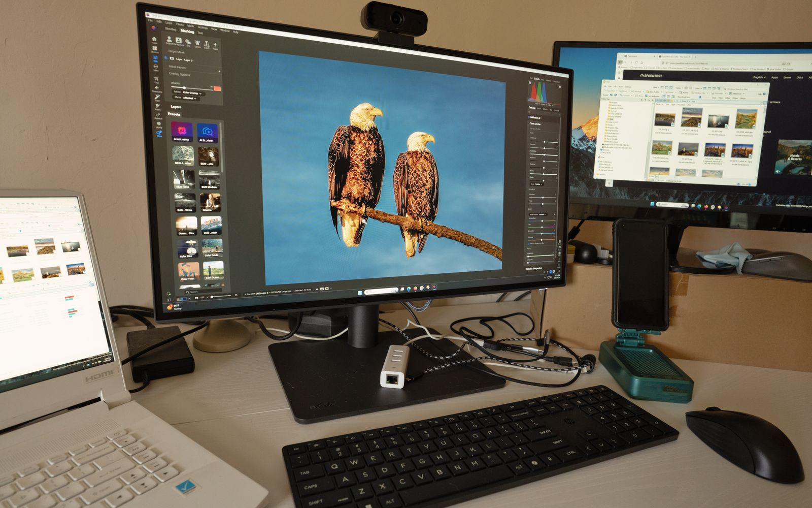Screen dimensions: 812x508
Task: Switch to the Blending tab
Action: click(x=171, y=30)
